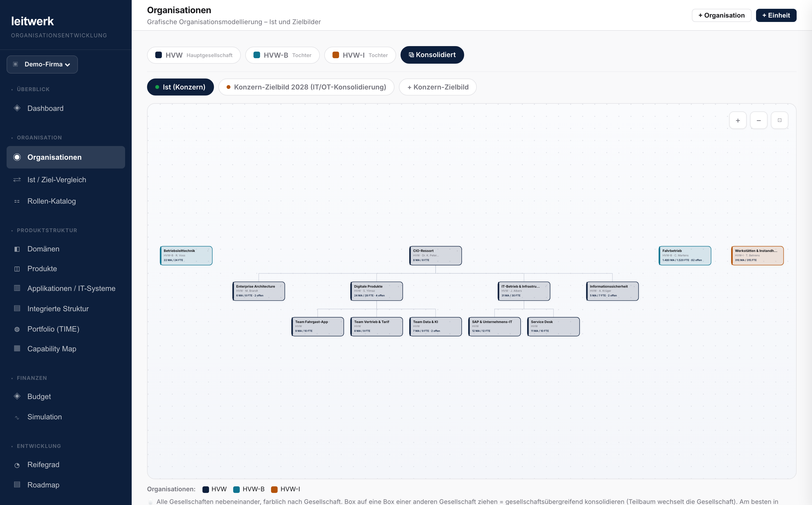
Task: Select the Team Vertrieb & Tarif box
Action: tap(376, 327)
